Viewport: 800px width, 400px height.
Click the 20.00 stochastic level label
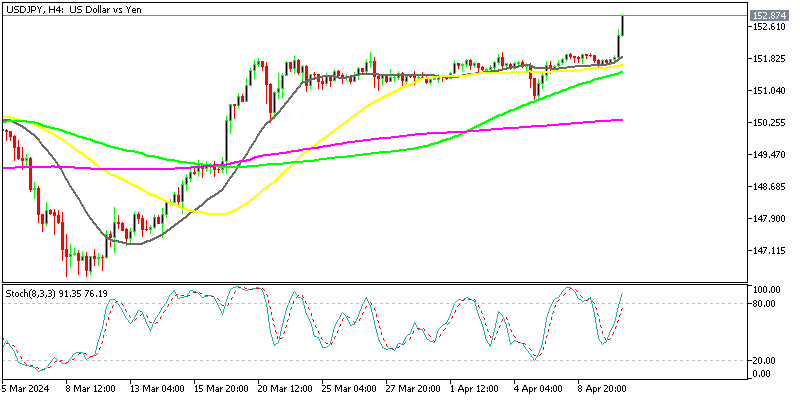[764, 360]
